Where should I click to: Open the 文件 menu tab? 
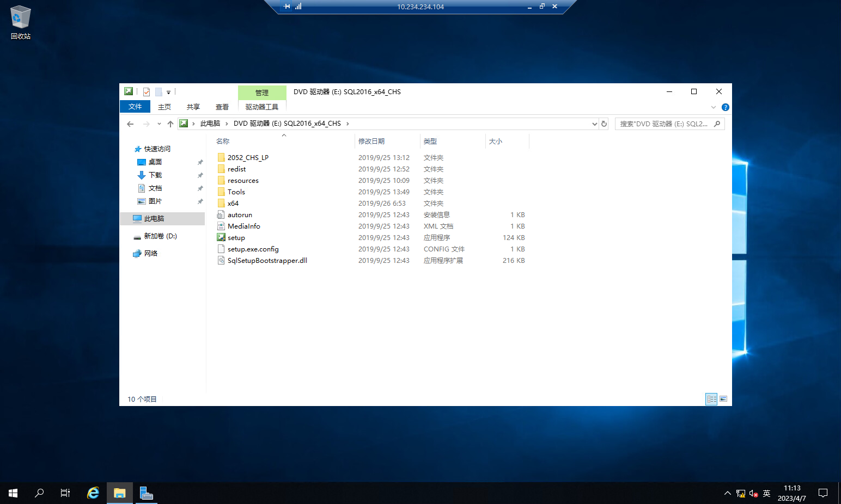[x=135, y=107]
